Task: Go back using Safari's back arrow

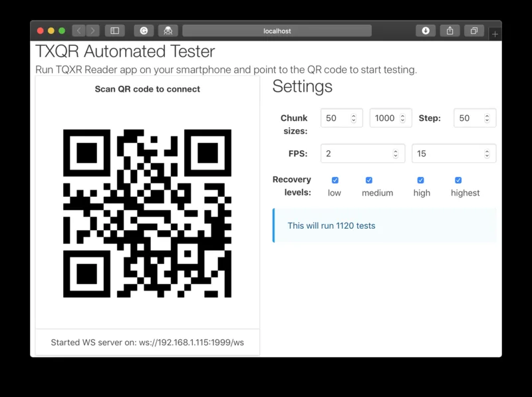Action: tap(78, 31)
